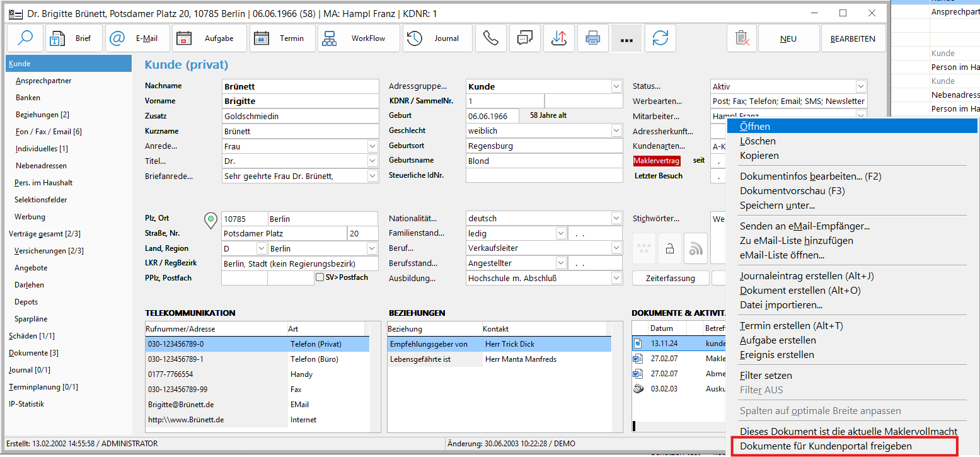Select 'Dokumente für Kundenportal freigeben' menu entry

(x=826, y=446)
